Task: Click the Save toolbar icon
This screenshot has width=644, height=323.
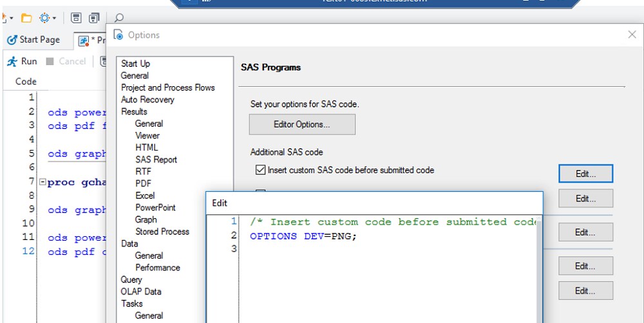Action: (76, 18)
